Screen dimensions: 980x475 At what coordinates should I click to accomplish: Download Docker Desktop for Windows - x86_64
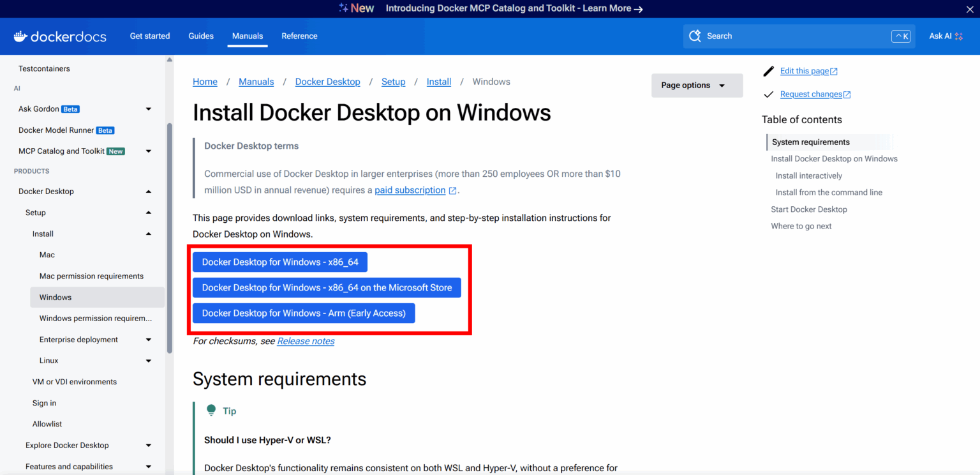click(x=280, y=262)
